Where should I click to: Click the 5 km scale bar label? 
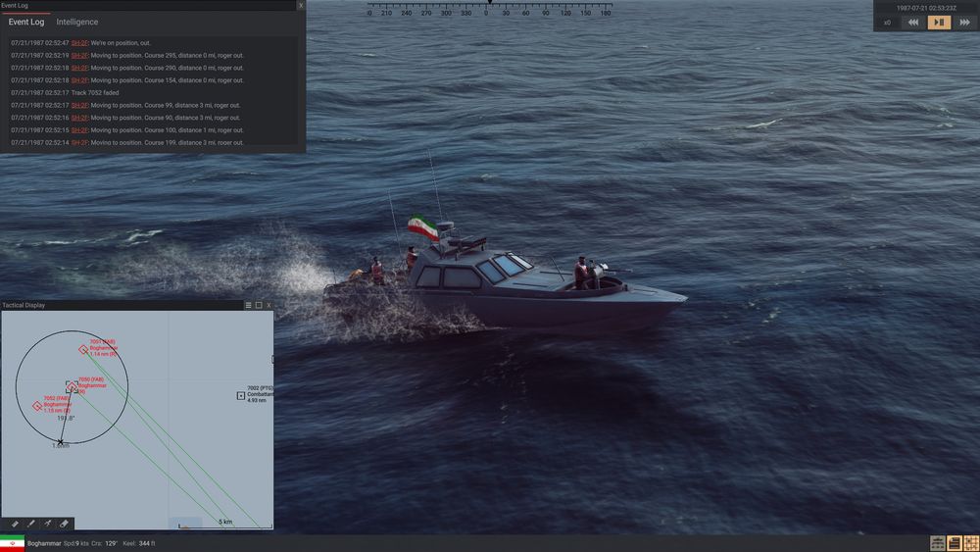pos(225,522)
